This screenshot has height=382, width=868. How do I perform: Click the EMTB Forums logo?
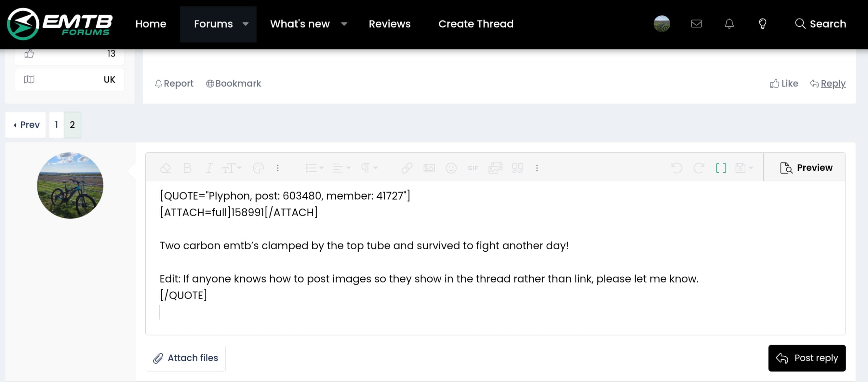pyautogui.click(x=60, y=24)
